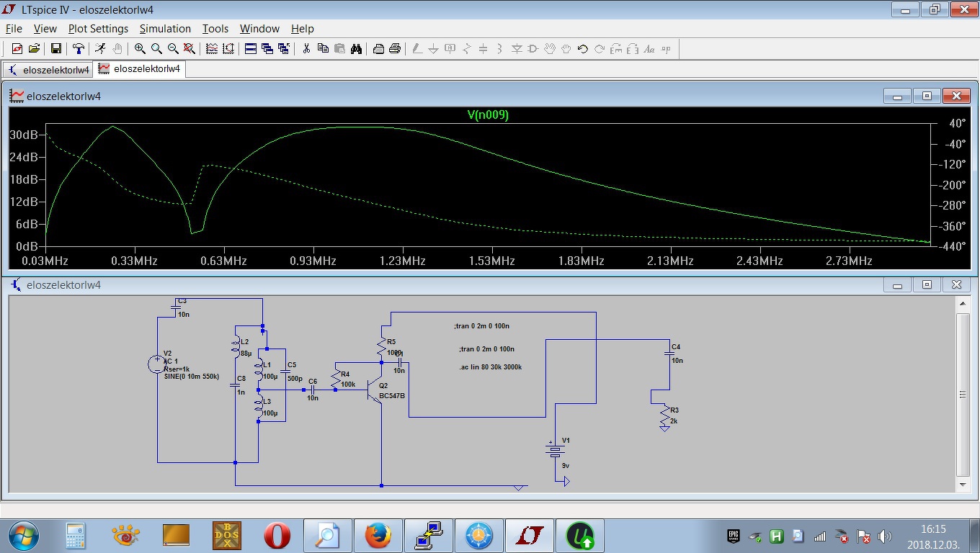The width and height of the screenshot is (980, 553).
Task: Click the Zoom In magnifier icon
Action: pos(140,49)
